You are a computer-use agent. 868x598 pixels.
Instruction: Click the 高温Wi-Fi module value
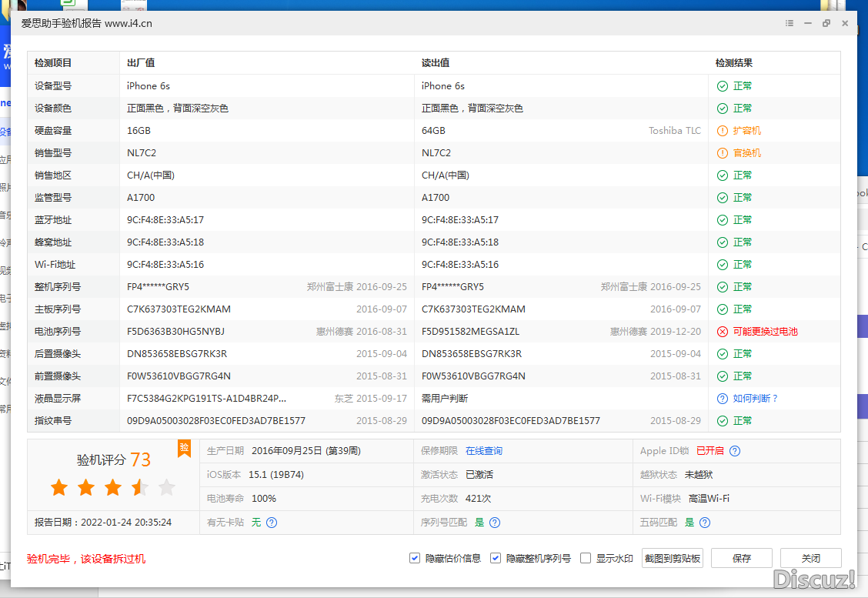709,499
